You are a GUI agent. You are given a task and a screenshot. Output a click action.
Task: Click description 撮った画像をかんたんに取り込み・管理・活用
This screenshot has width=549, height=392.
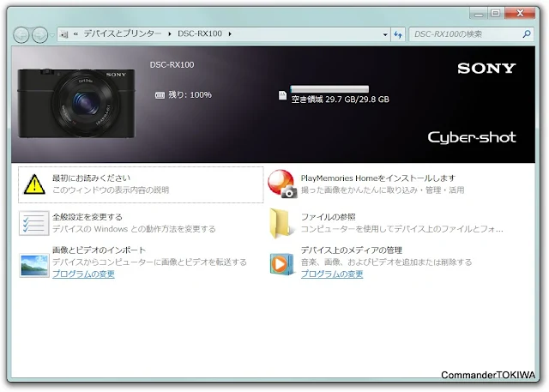click(383, 190)
